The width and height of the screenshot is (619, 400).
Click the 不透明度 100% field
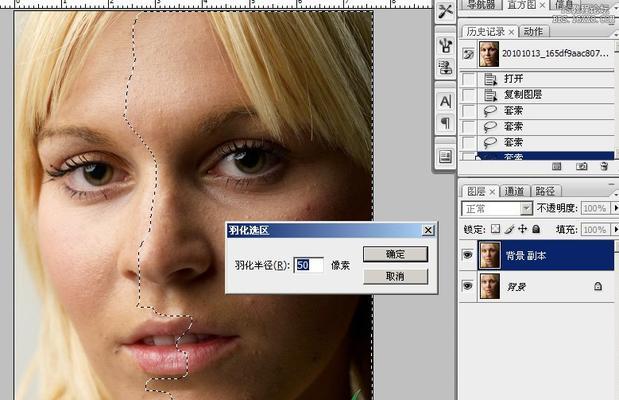point(595,208)
